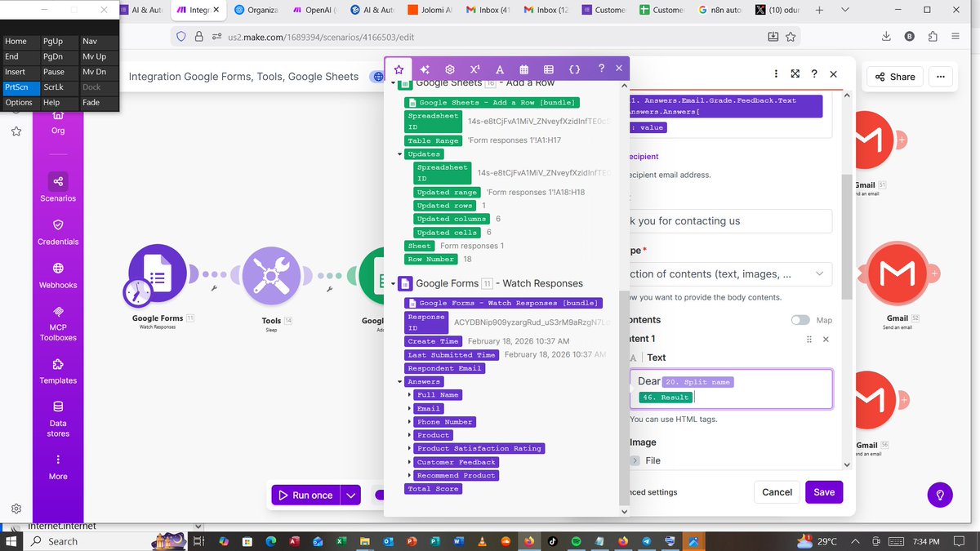The height and width of the screenshot is (551, 980).
Task: Open module settings three-dot menu
Action: pos(776,73)
